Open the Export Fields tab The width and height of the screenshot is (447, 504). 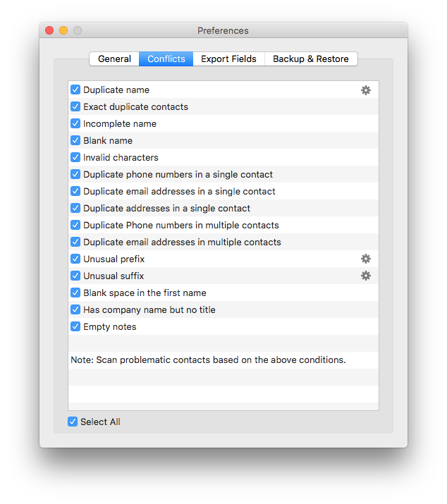[x=228, y=59]
